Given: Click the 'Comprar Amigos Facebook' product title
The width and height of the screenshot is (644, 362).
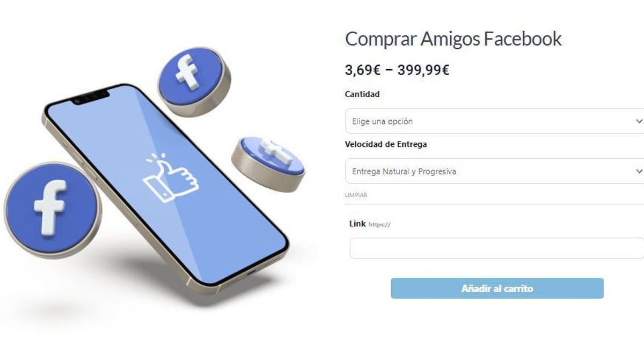Looking at the screenshot, I should 453,39.
